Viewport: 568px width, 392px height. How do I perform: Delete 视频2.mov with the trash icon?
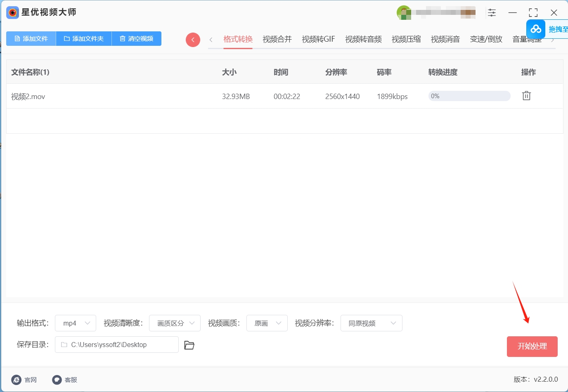526,96
